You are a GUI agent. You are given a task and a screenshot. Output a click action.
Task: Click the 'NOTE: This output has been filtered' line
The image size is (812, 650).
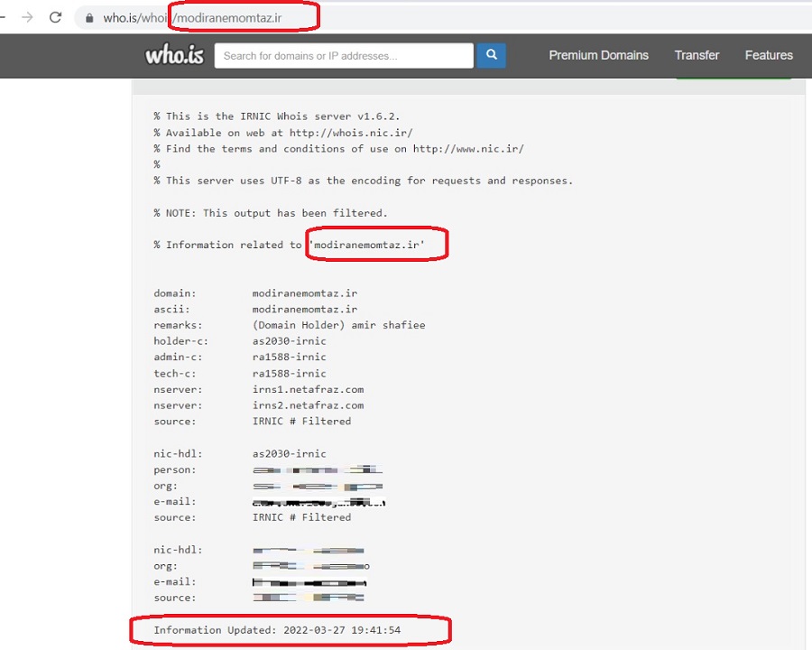[271, 213]
